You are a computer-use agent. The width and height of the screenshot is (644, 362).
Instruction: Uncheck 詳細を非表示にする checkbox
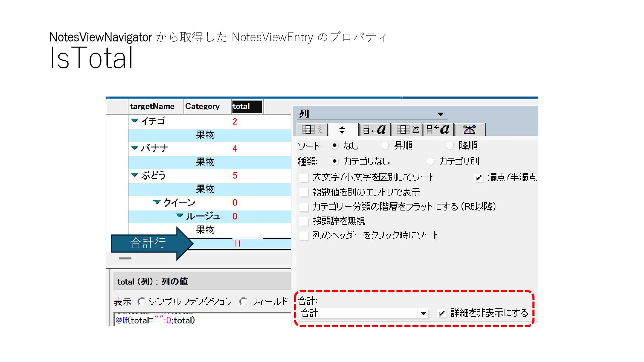pos(442,314)
